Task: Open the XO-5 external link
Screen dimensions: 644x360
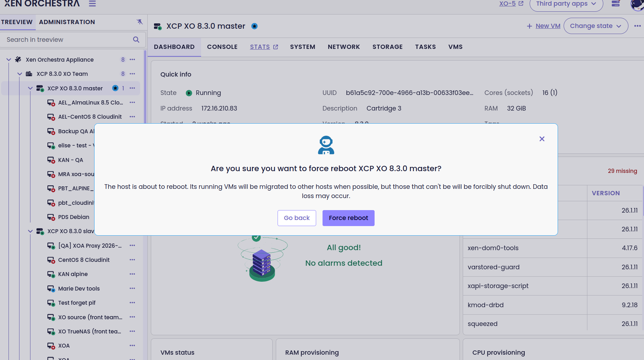Action: click(511, 4)
